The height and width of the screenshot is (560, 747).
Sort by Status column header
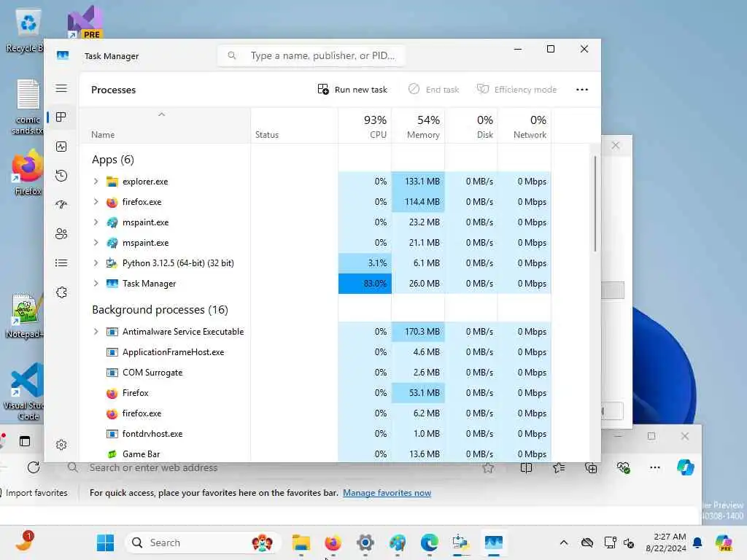click(x=294, y=125)
